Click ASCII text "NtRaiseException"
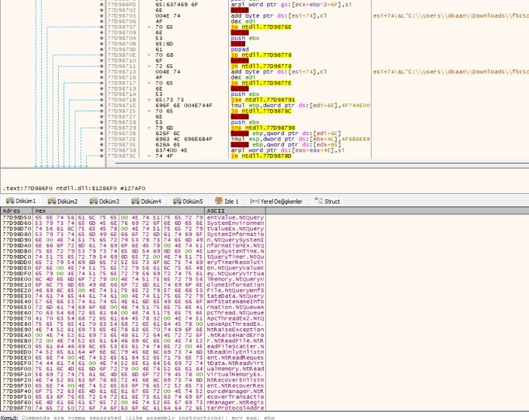Viewport: 529px width, 420px height. point(235,330)
